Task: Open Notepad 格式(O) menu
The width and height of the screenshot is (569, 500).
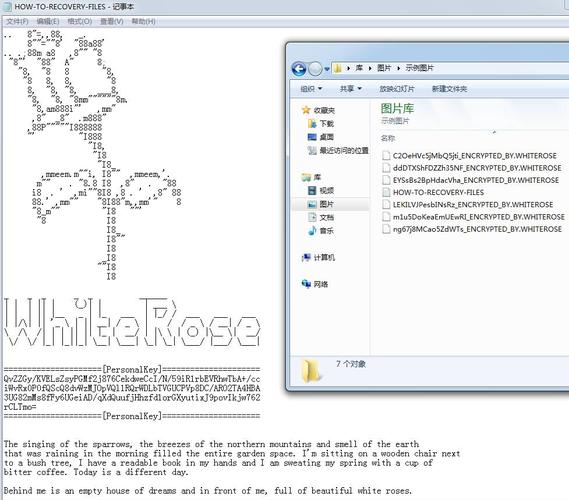Action: point(79,21)
